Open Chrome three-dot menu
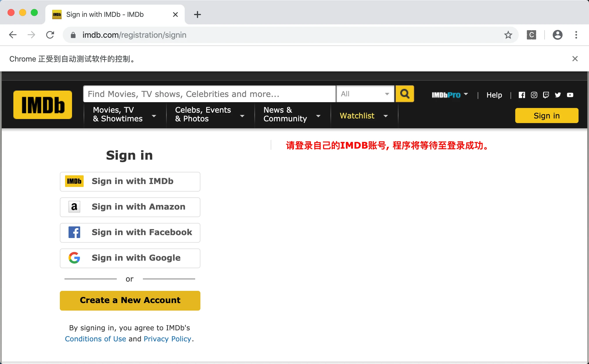Screen dimensions: 589x364 tap(576, 35)
